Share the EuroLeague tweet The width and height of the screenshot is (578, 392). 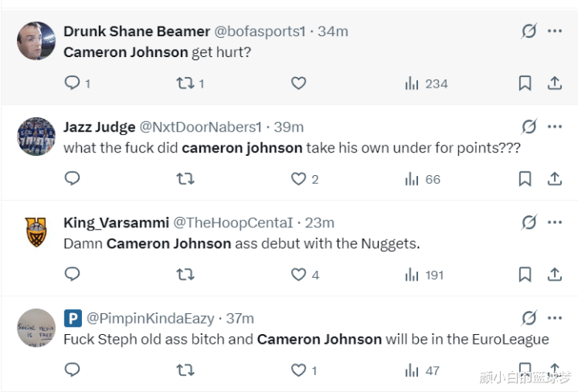point(555,370)
